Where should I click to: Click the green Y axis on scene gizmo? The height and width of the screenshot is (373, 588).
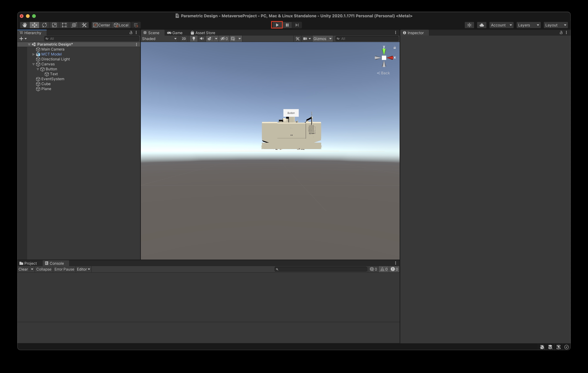(384, 51)
